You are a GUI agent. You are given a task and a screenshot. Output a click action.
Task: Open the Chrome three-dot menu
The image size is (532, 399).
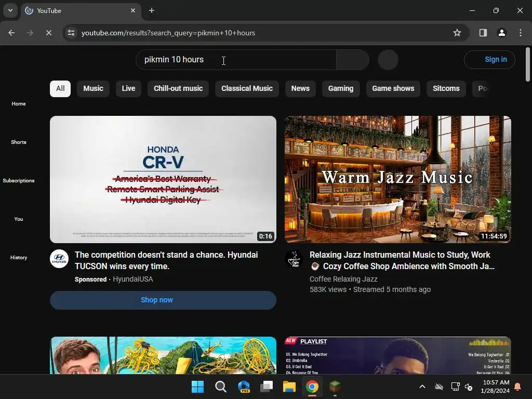521,33
